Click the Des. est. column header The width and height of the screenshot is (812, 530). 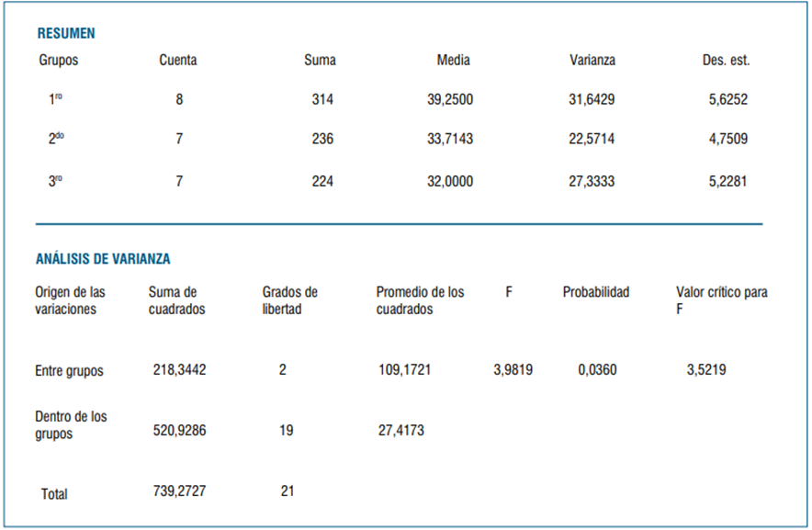(x=726, y=61)
